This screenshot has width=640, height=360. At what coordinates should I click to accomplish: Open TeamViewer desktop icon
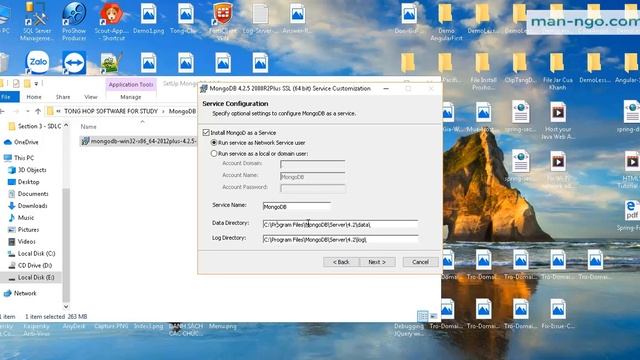click(x=74, y=62)
